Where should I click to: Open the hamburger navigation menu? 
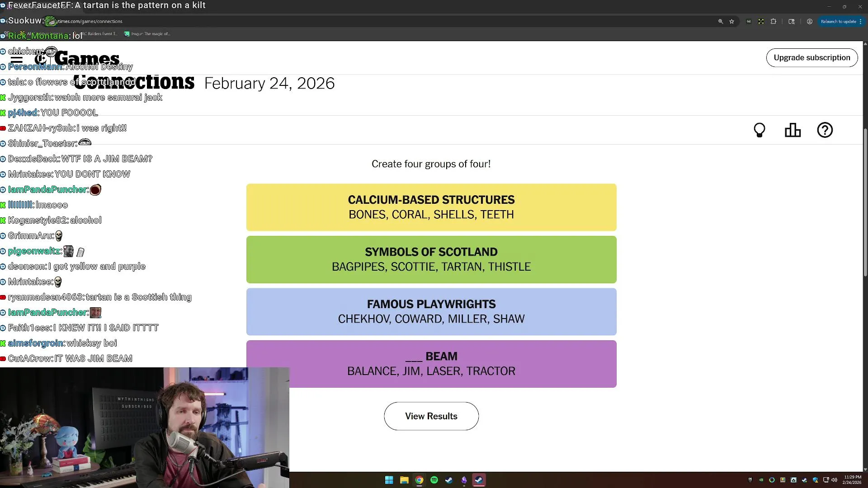pyautogui.click(x=17, y=59)
